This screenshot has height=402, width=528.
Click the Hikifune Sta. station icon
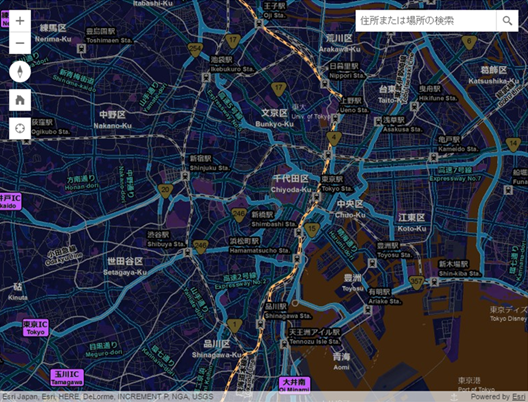pyautogui.click(x=415, y=107)
